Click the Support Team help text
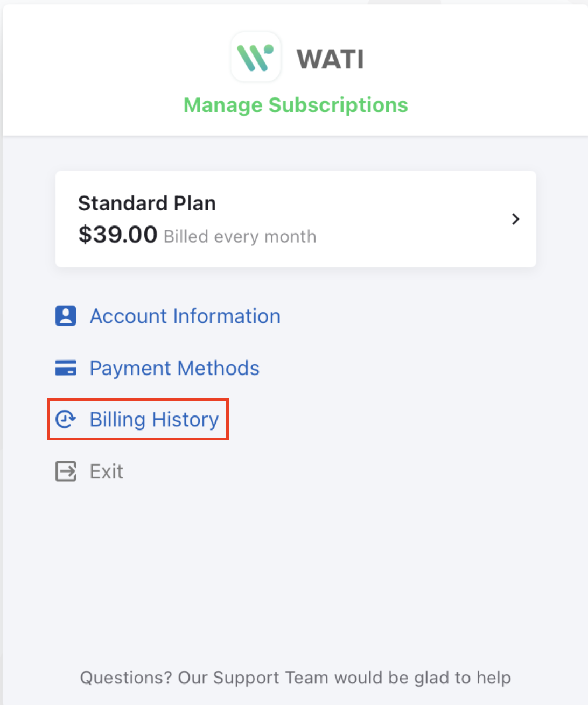Viewport: 588px width, 705px height. pos(296,678)
